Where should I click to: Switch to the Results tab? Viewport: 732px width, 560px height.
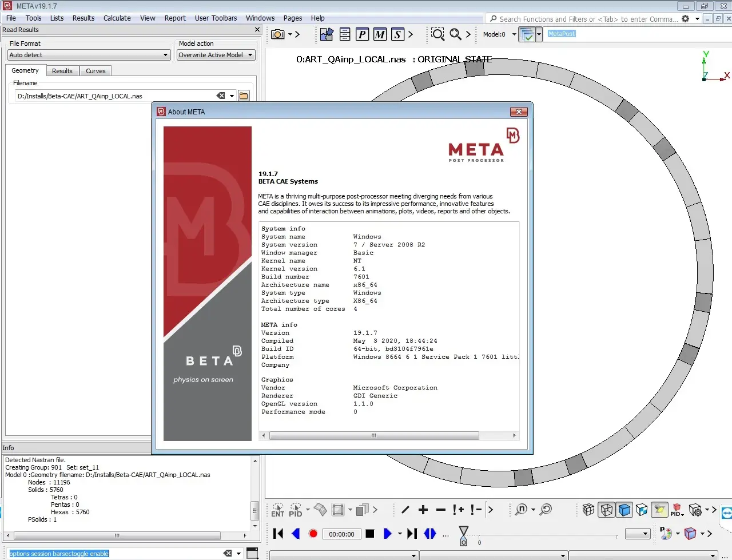(62, 71)
